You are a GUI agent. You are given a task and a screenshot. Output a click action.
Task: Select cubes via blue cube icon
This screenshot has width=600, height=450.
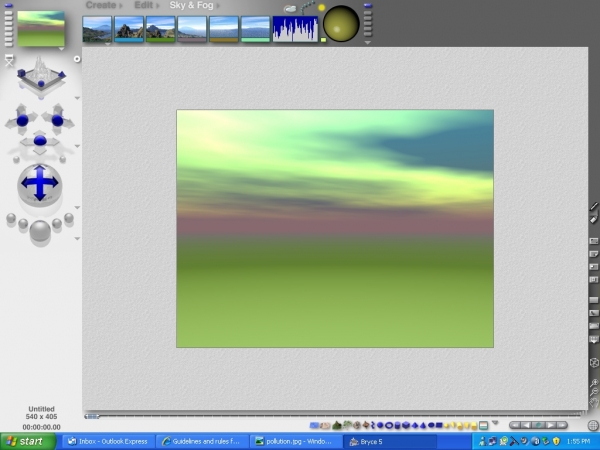pyautogui.click(x=406, y=425)
